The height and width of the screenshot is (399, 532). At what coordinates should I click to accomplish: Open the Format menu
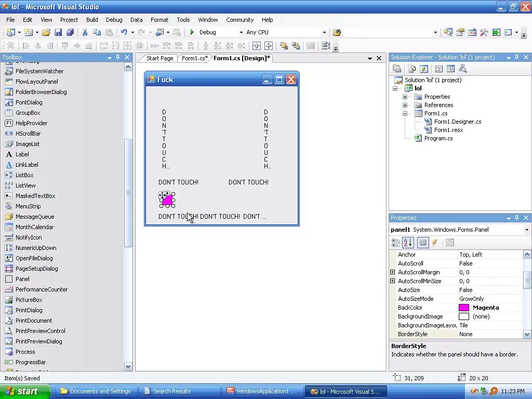[x=159, y=20]
